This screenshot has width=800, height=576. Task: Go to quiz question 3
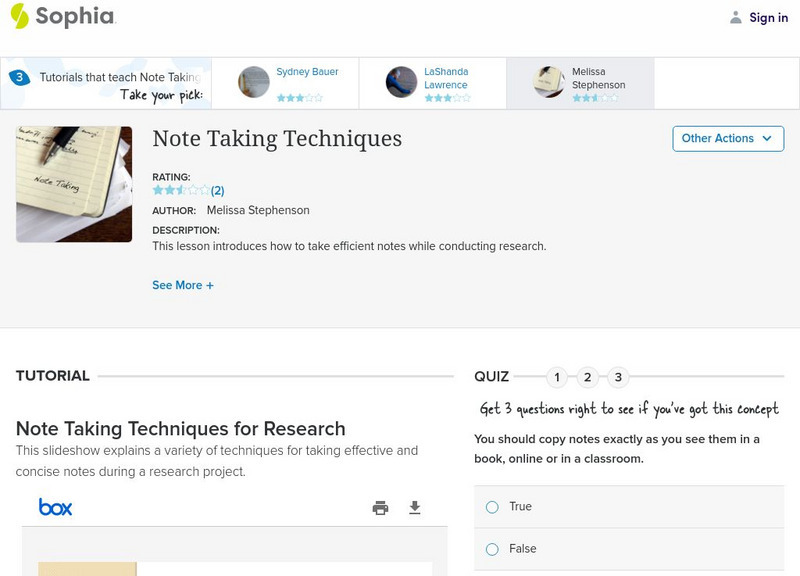[618, 377]
